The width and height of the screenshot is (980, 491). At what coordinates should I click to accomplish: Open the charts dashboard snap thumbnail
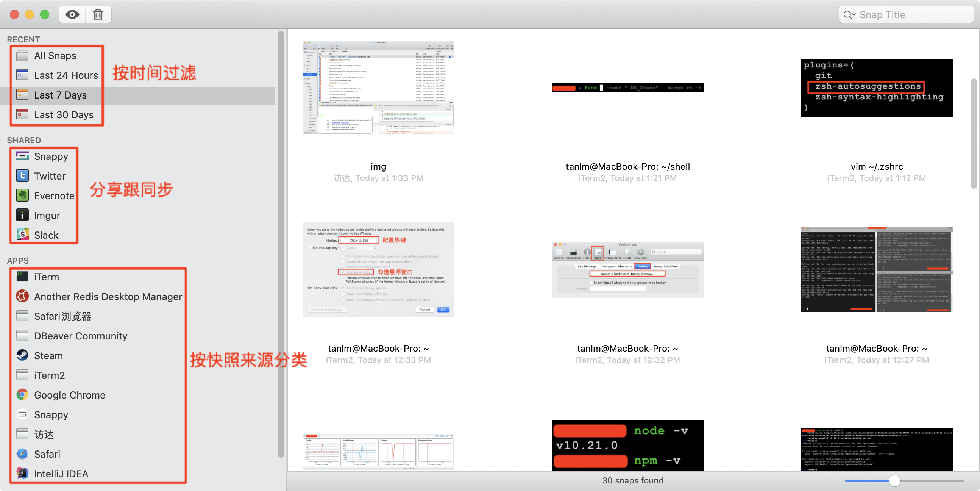coord(379,452)
